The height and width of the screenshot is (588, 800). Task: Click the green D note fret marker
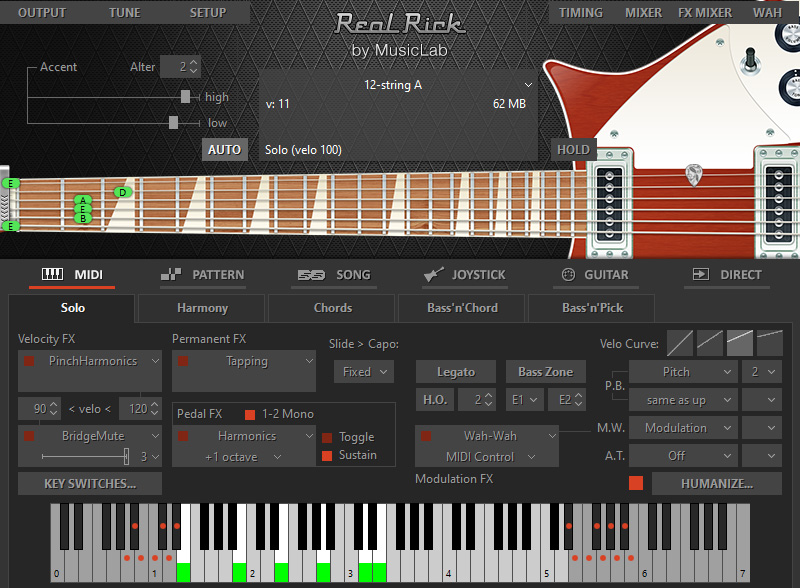pos(122,192)
